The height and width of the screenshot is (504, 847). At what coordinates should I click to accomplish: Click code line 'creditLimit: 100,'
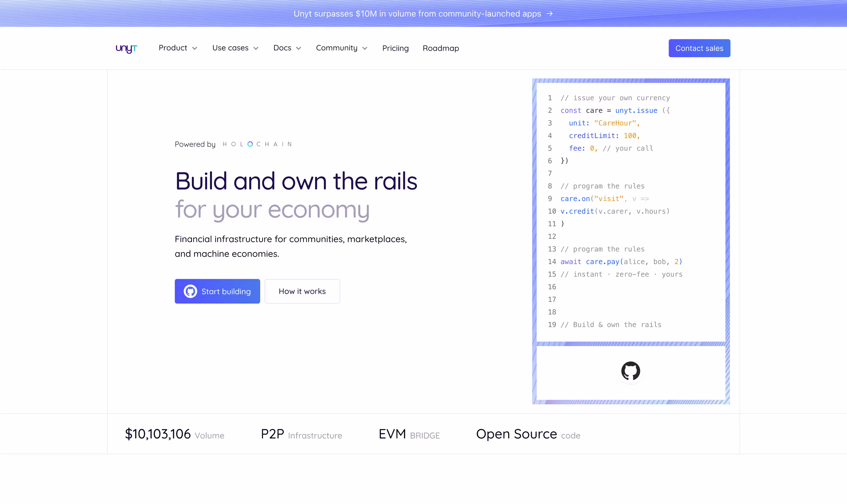tap(604, 136)
